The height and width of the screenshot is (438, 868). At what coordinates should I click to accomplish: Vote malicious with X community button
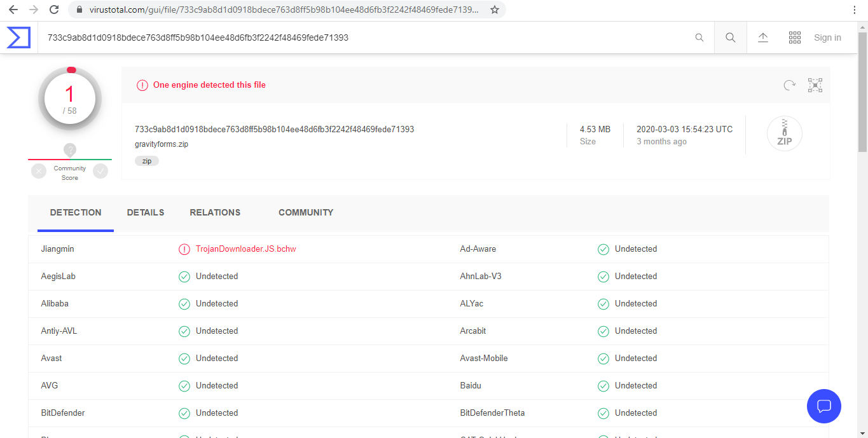(x=39, y=171)
